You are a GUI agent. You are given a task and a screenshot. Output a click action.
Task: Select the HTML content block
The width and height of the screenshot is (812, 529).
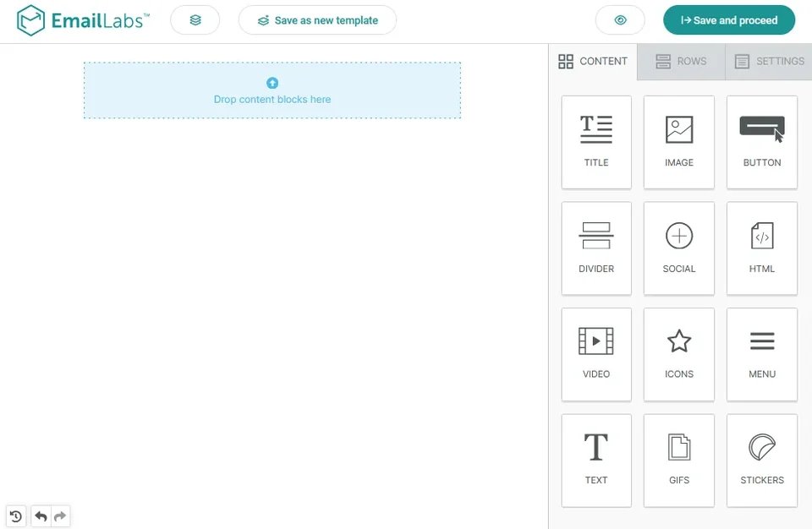pos(762,248)
